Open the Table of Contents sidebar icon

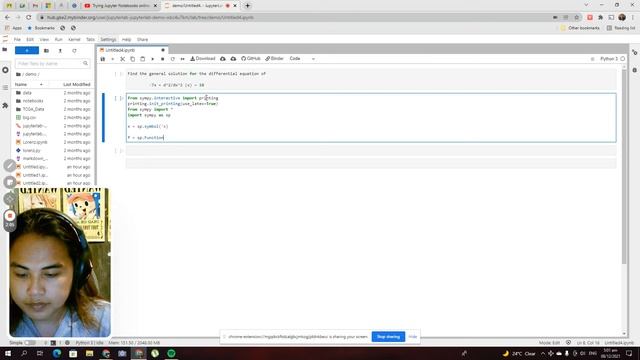click(x=5, y=88)
